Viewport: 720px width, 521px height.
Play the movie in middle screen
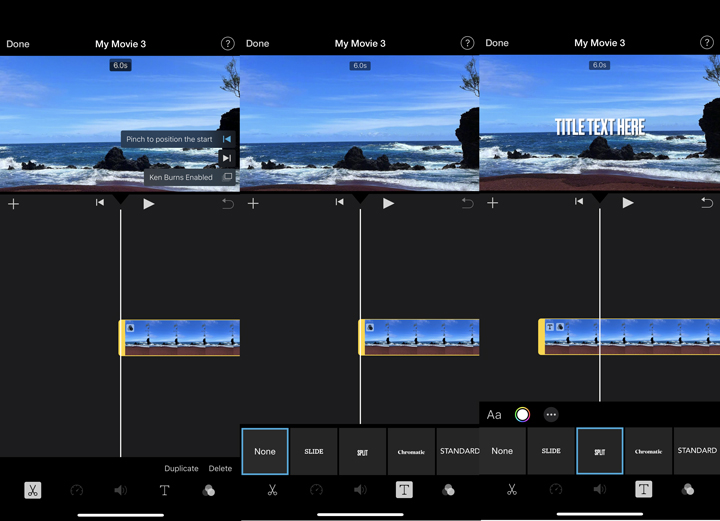388,203
